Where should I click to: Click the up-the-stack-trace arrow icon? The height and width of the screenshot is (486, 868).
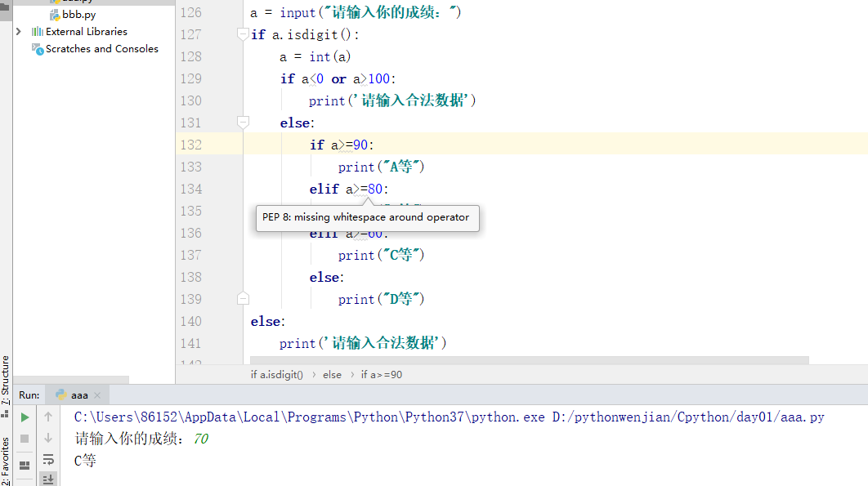(48, 417)
